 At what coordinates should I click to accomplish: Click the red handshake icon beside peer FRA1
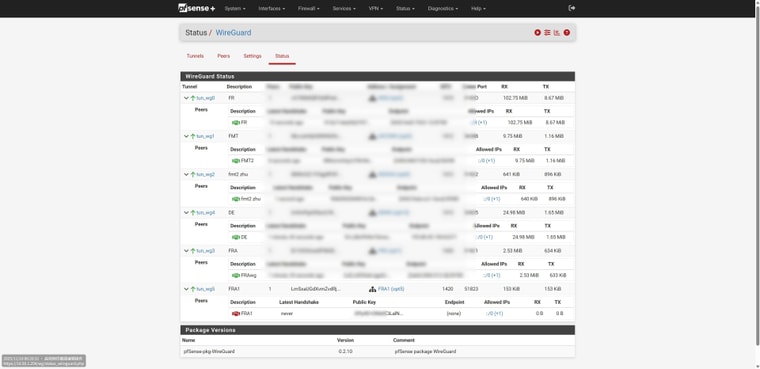click(236, 314)
